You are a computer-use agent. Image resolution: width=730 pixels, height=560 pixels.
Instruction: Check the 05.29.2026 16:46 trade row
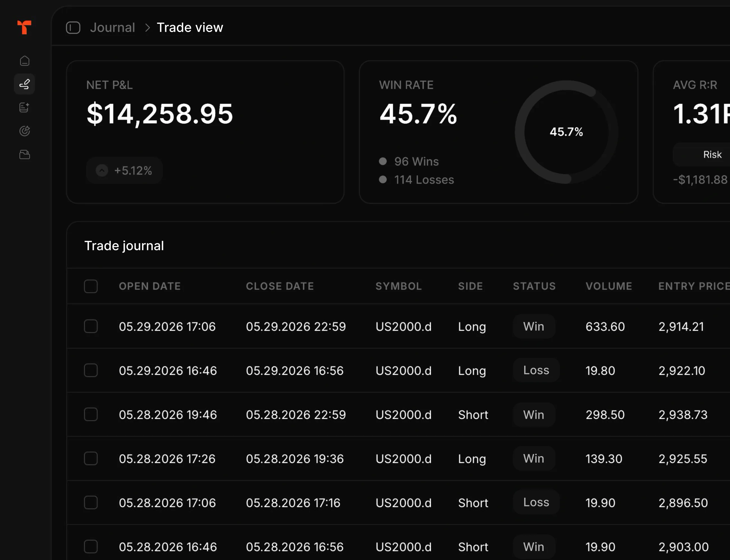point(91,370)
